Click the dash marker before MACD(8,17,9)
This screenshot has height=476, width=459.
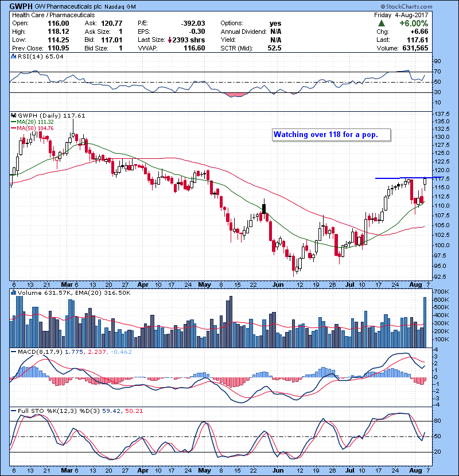(x=13, y=352)
